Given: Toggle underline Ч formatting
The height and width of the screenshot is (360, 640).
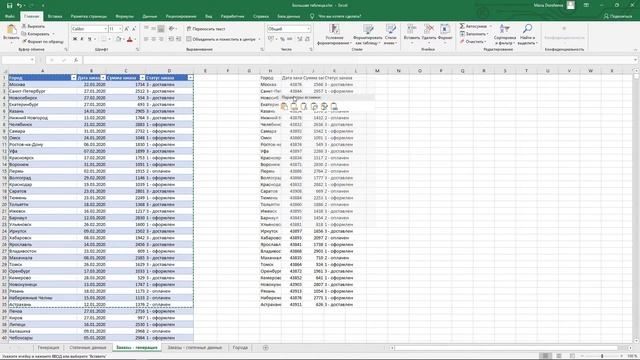Looking at the screenshot, I should pos(89,39).
